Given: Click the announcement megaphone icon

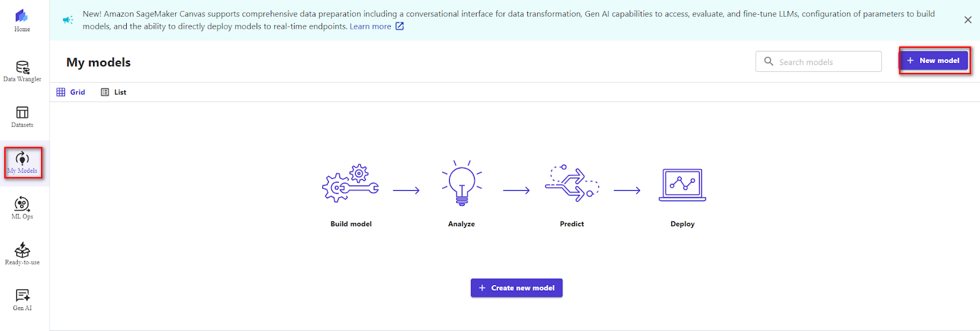Looking at the screenshot, I should coord(68,20).
